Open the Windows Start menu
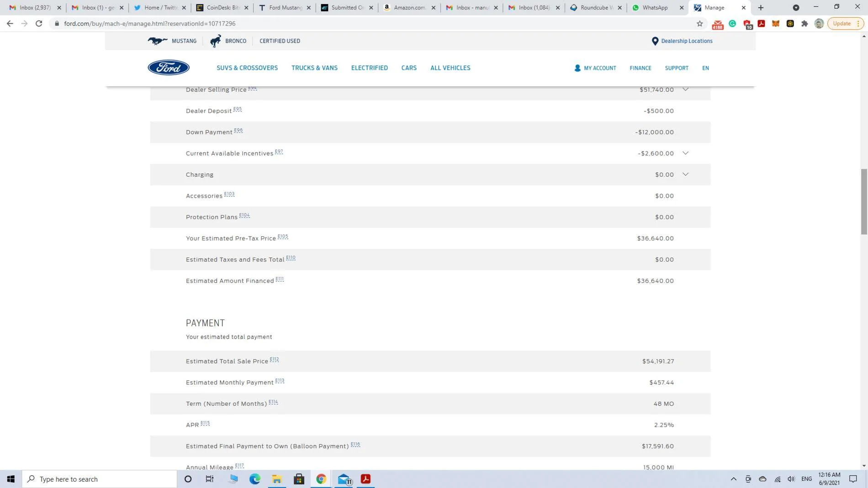This screenshot has height=488, width=868. tap(11, 479)
